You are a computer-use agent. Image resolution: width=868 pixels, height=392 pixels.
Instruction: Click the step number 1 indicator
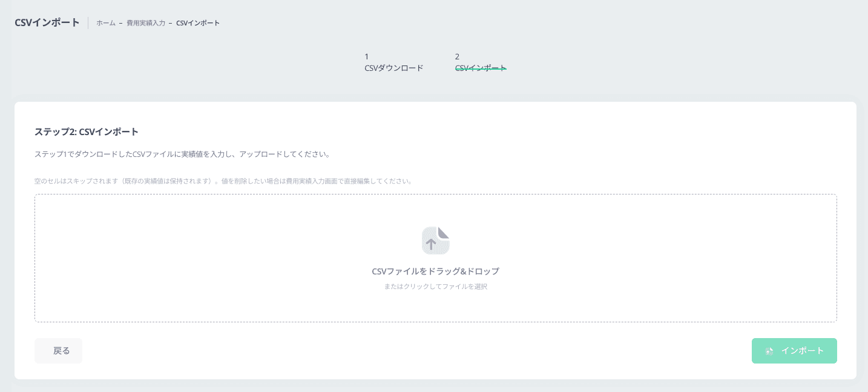point(367,56)
